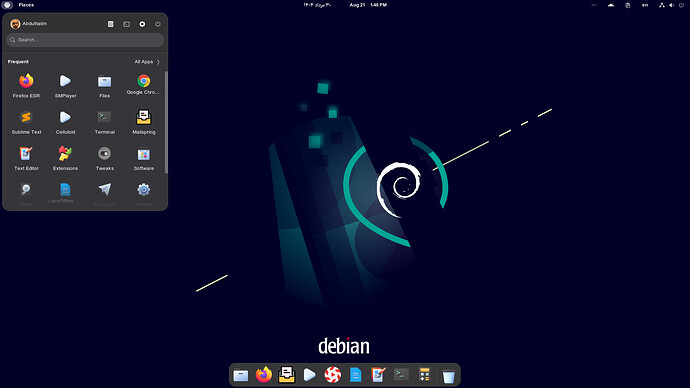Open settings gear in menu header

(x=142, y=24)
